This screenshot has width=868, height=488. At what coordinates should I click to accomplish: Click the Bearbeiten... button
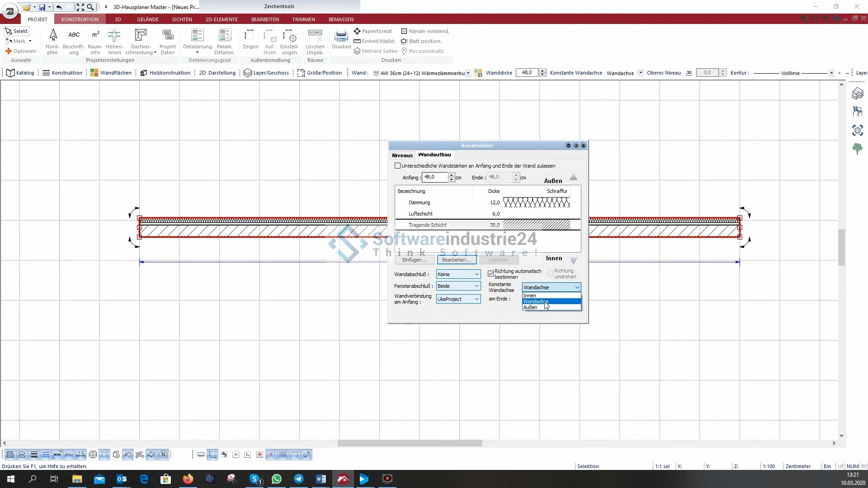coord(456,260)
